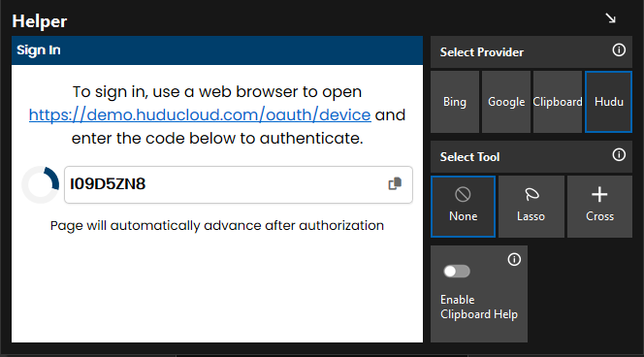Click the Enable Clipboard Help label

tap(479, 307)
